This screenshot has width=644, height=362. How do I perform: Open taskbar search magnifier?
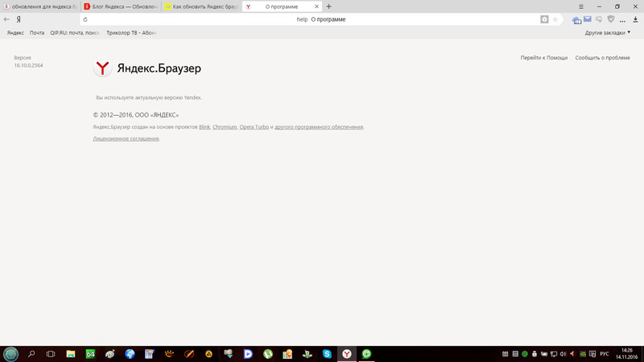31,354
